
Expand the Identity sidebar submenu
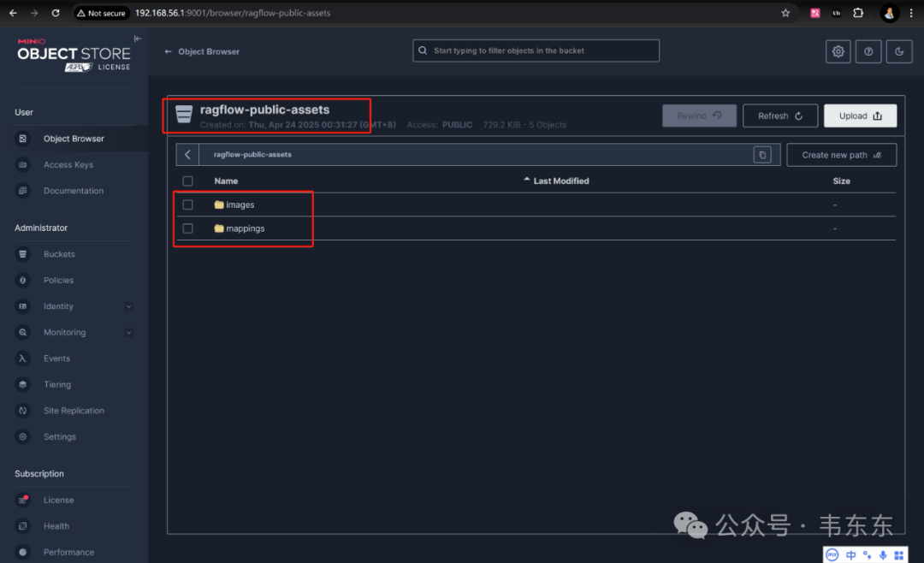tap(128, 306)
